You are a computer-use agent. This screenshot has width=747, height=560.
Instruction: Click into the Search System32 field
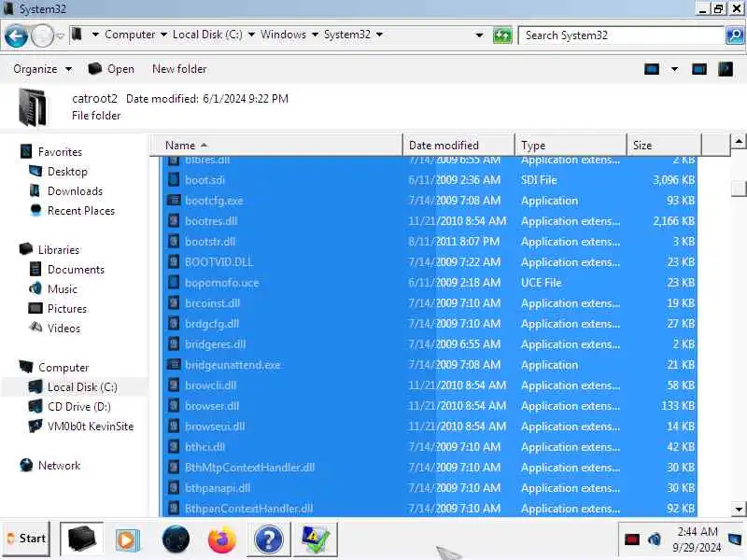tap(621, 35)
